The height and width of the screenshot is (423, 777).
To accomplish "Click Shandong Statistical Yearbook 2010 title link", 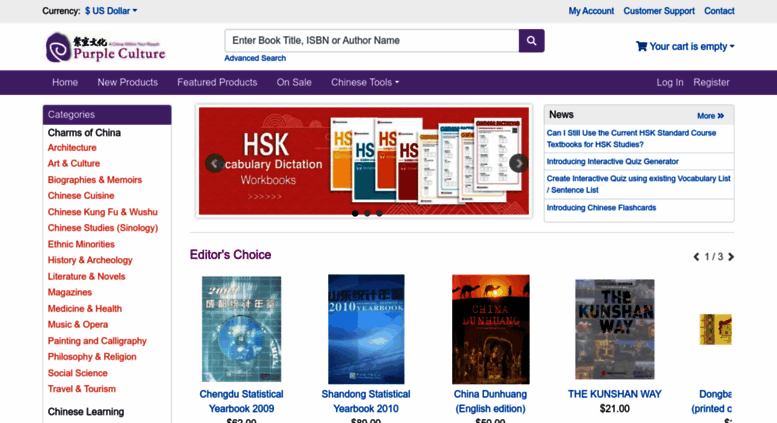I will pos(366,401).
